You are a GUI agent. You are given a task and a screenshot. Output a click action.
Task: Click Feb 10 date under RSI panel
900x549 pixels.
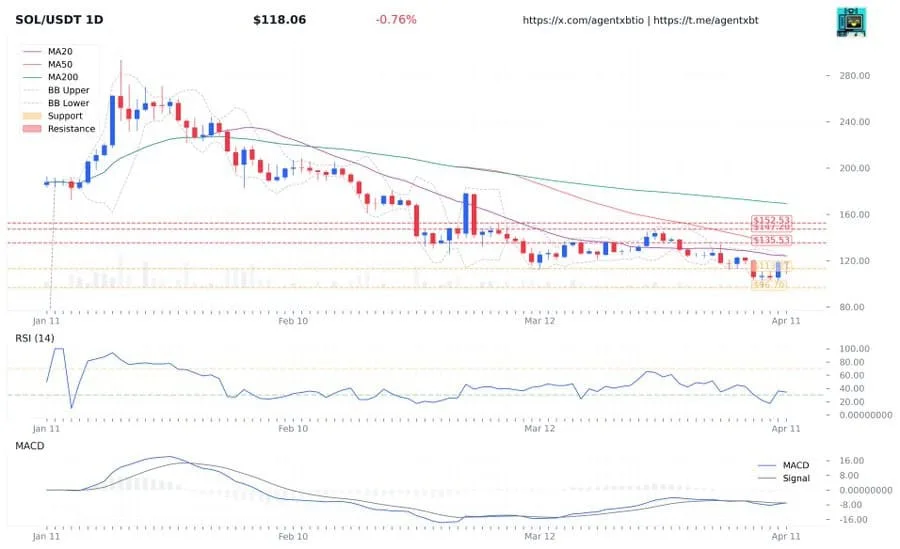293,428
